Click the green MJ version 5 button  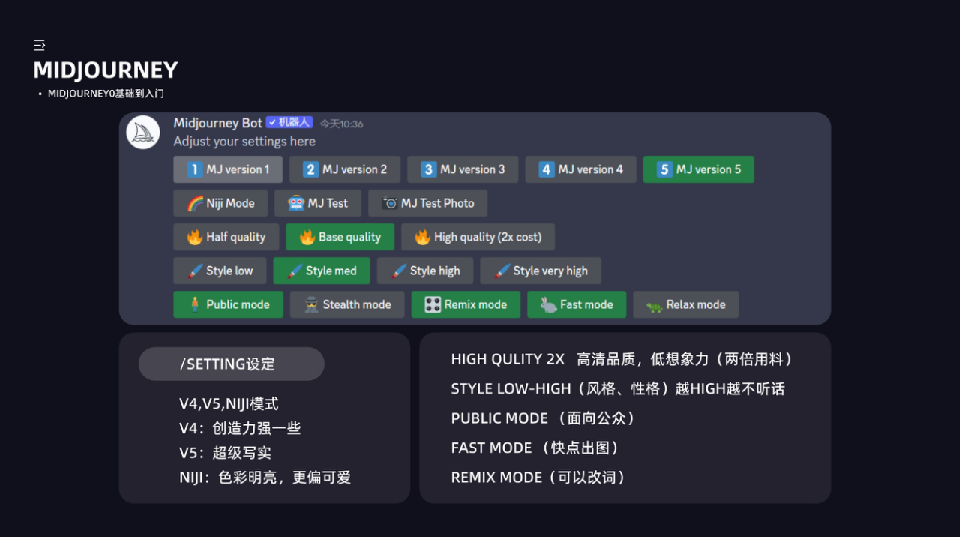698,170
